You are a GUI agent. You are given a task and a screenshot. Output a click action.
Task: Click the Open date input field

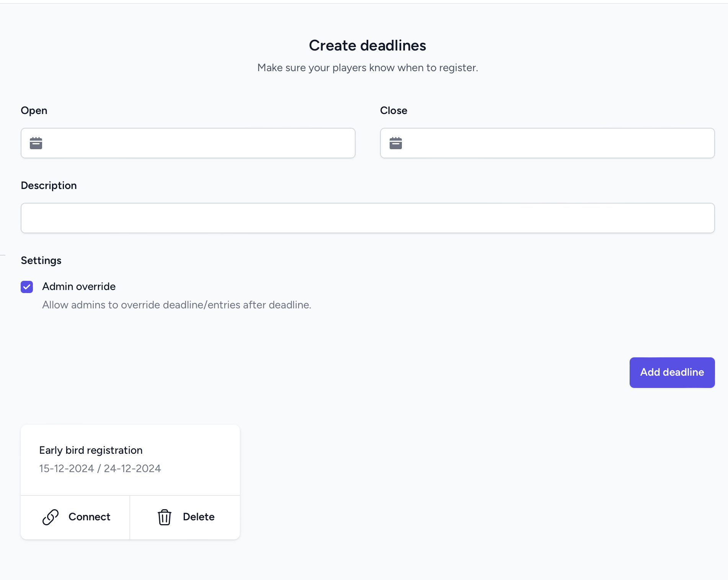tap(199, 143)
